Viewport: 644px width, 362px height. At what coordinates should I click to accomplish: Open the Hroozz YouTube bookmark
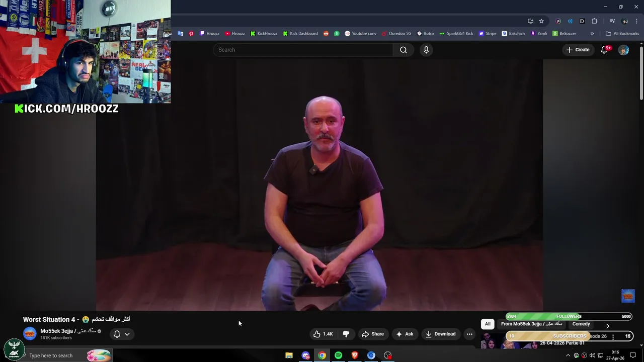click(x=235, y=34)
